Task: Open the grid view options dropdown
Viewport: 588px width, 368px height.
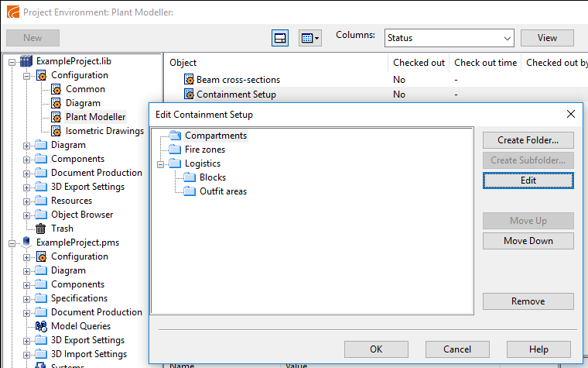Action: 309,38
